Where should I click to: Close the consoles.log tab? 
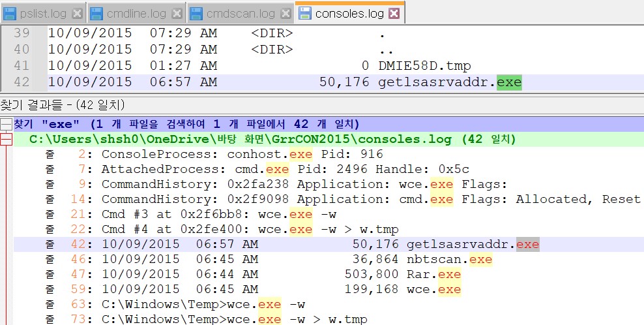pyautogui.click(x=394, y=14)
